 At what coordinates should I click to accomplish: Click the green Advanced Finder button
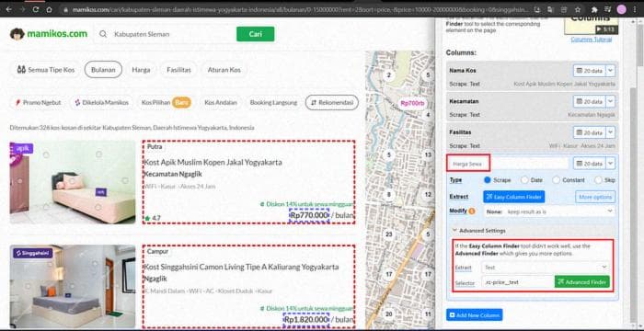click(x=582, y=282)
